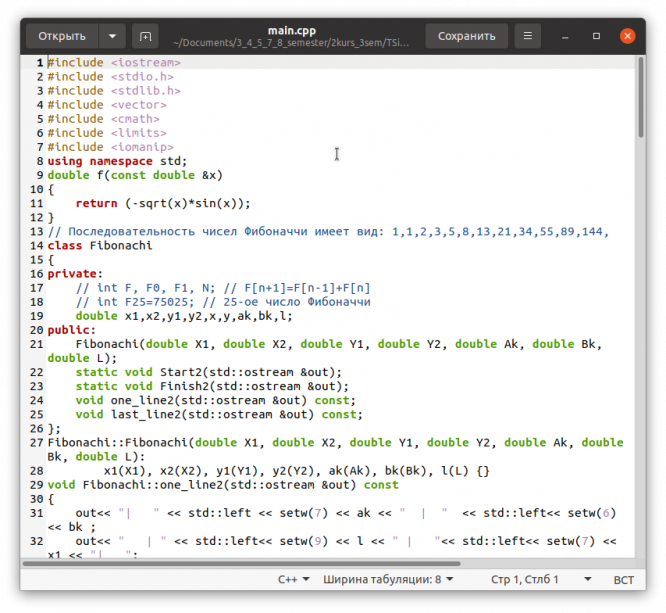666x613 pixels.
Task: Minimize the gedit window
Action: click(x=567, y=36)
